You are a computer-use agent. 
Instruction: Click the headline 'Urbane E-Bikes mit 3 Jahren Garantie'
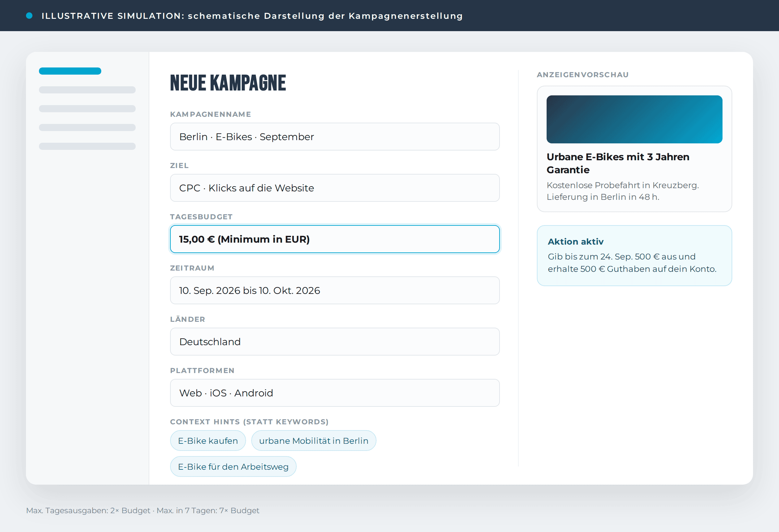coord(618,163)
